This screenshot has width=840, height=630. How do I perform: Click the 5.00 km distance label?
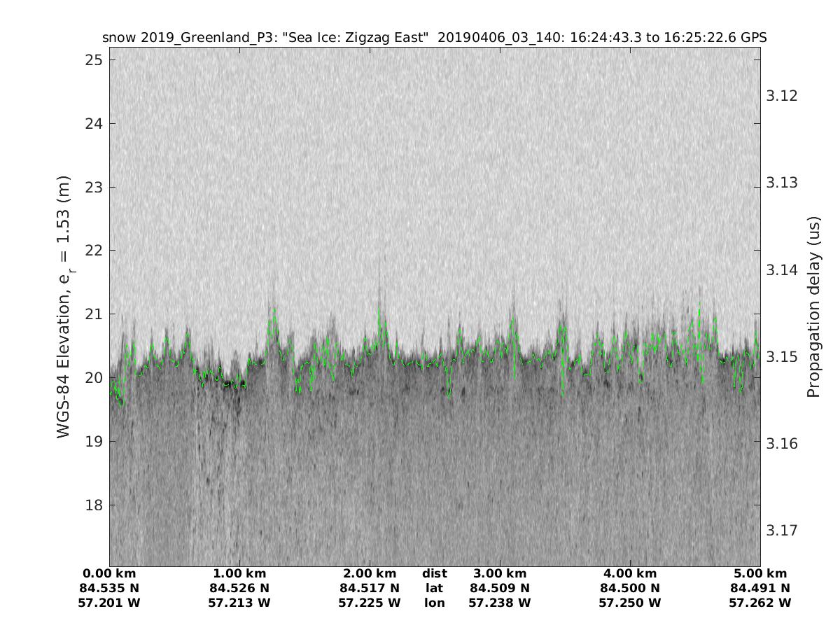(760, 573)
